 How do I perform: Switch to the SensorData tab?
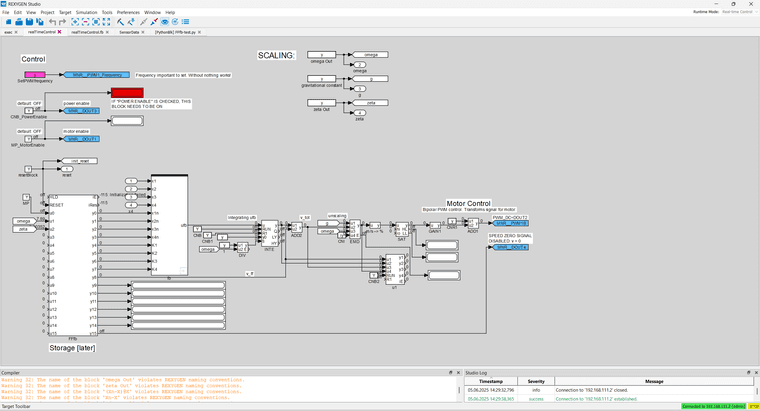pyautogui.click(x=129, y=32)
